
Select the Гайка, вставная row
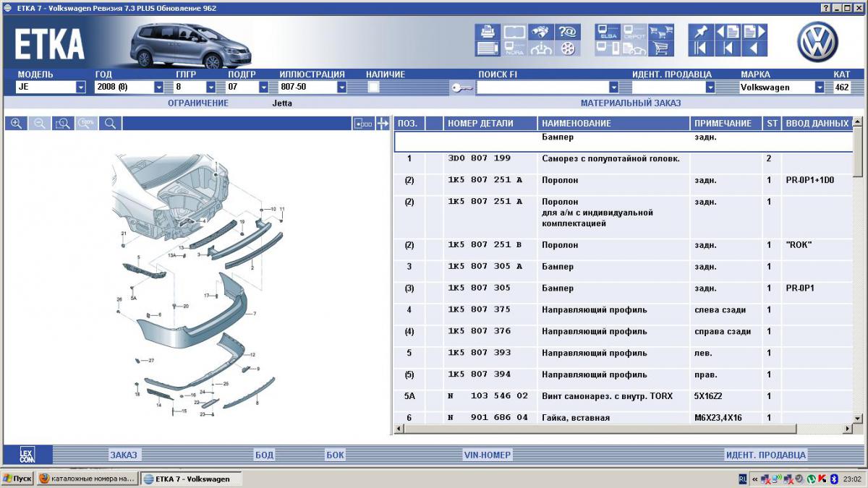pos(624,418)
